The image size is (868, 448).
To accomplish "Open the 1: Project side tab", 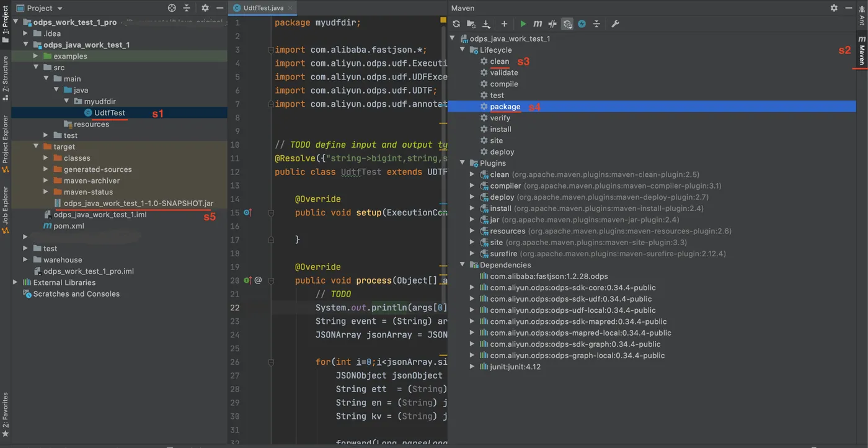I will coord(6,25).
